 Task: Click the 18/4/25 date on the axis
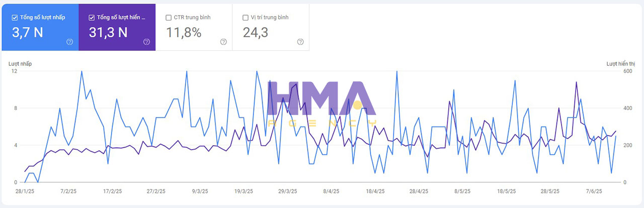(x=375, y=191)
